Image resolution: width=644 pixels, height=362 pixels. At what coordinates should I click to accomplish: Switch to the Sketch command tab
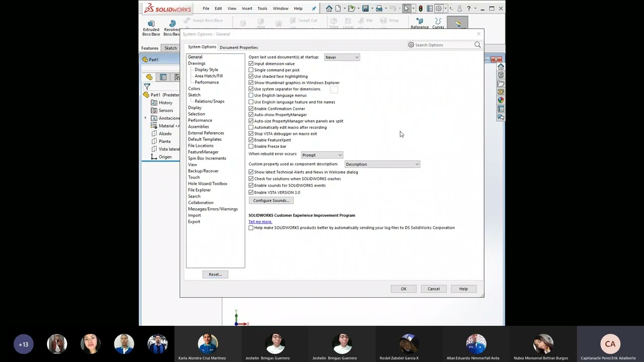pos(171,48)
